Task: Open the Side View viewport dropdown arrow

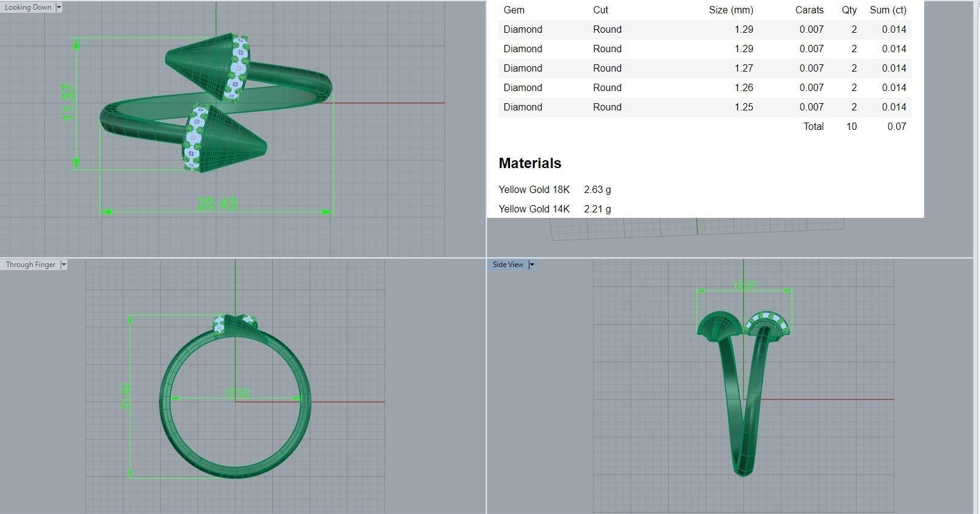Action: [x=532, y=265]
